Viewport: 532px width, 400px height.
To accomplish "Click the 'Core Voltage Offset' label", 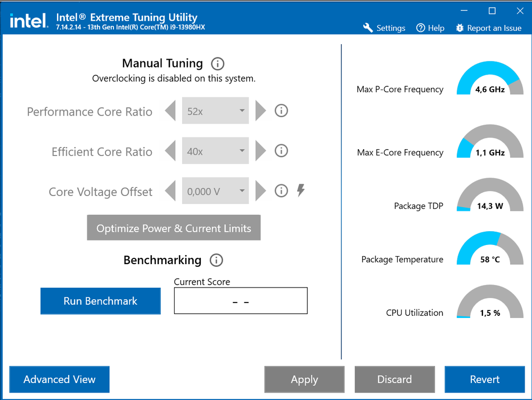I will (101, 192).
